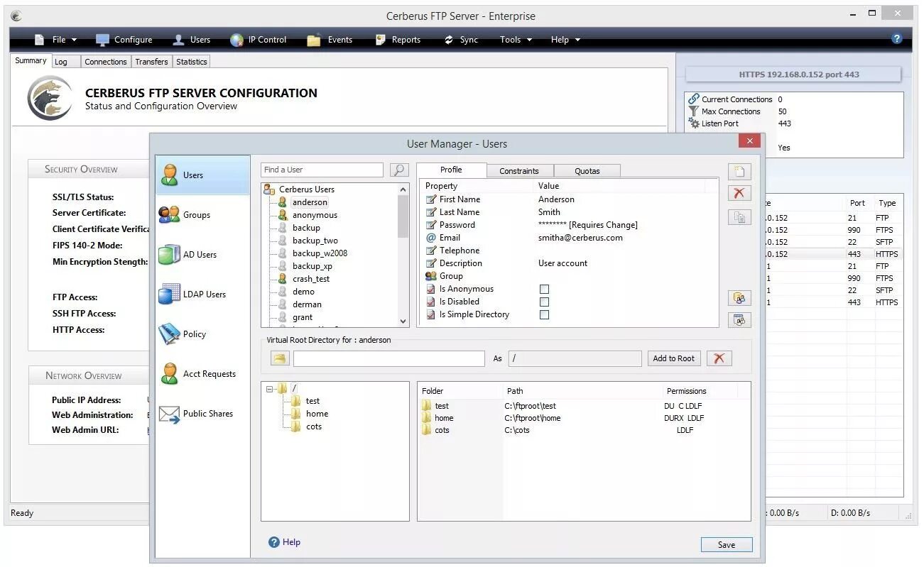The height and width of the screenshot is (567, 924).
Task: Click the Add to Root button
Action: click(674, 358)
